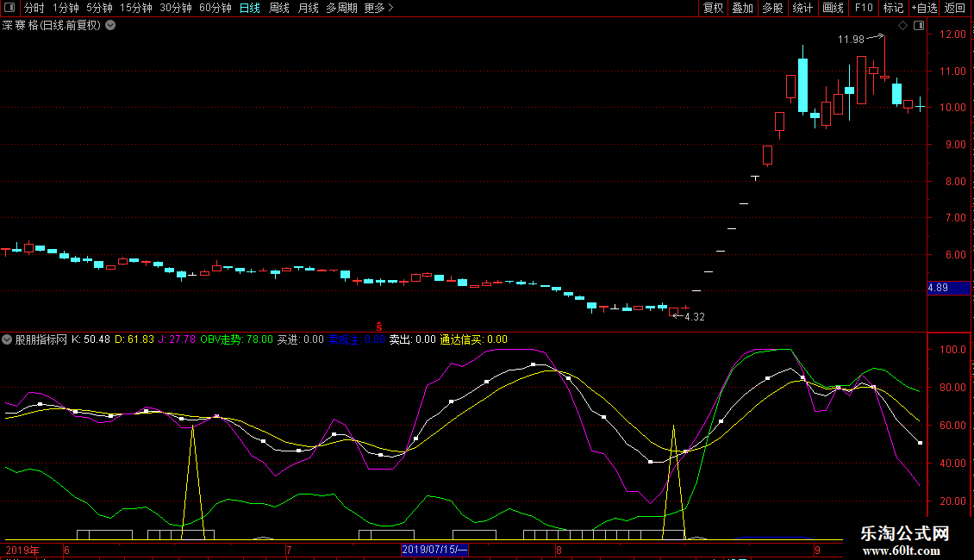This screenshot has height=560, width=974.
Task: Click the 深赛格(日线.前复权) title
Action: (x=52, y=26)
